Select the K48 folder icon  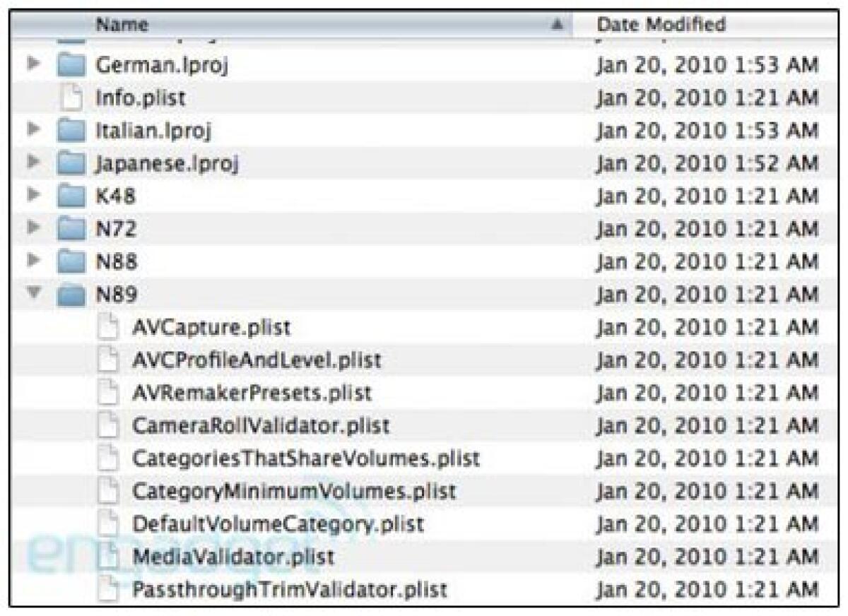pyautogui.click(x=70, y=196)
